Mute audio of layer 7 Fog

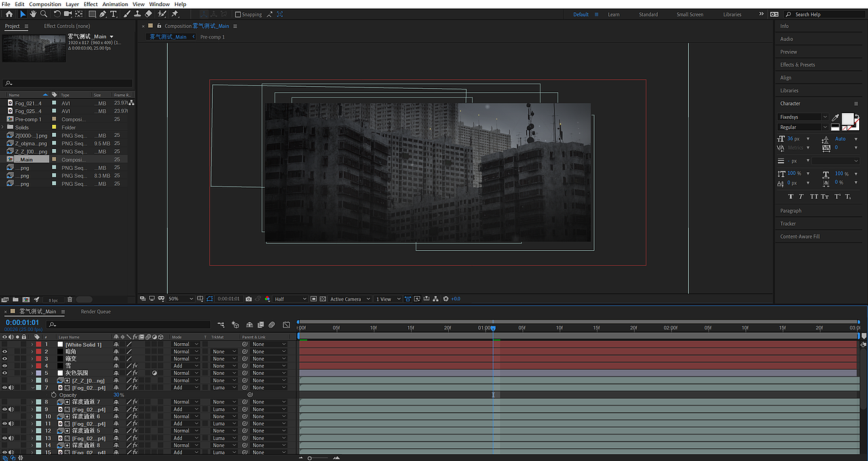[x=12, y=388]
